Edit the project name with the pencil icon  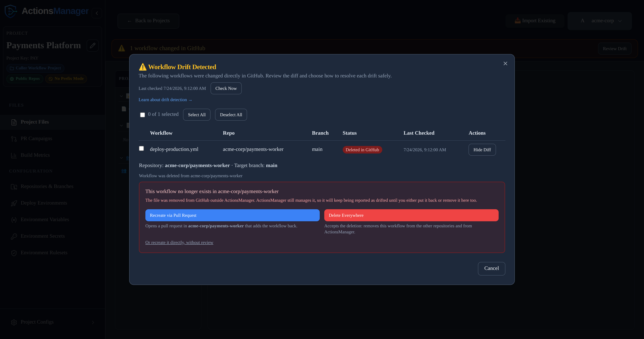pos(92,46)
